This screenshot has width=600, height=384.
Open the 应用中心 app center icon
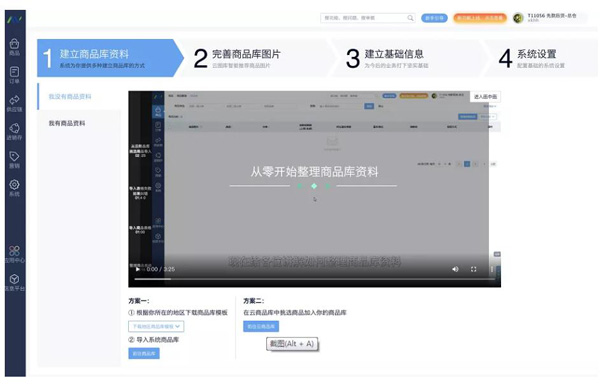(15, 254)
